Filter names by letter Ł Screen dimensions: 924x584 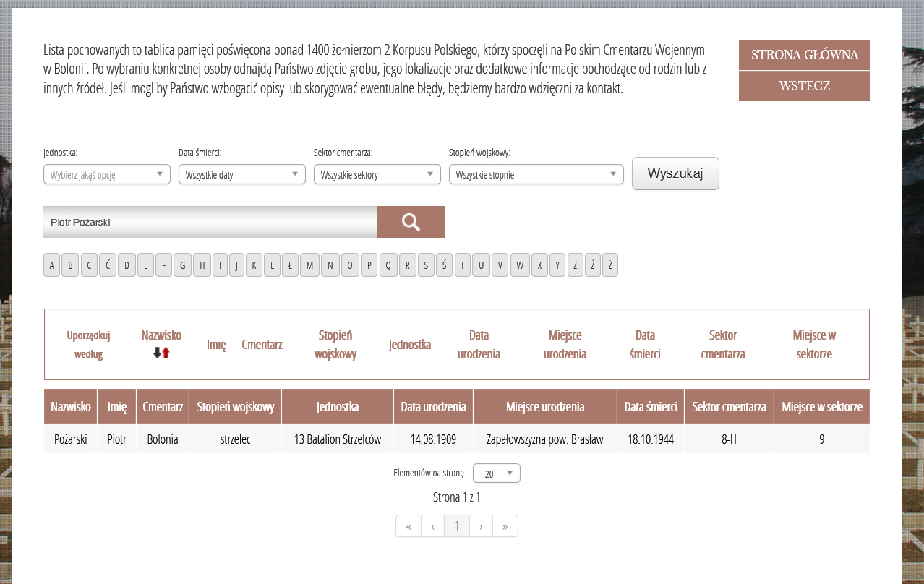289,265
